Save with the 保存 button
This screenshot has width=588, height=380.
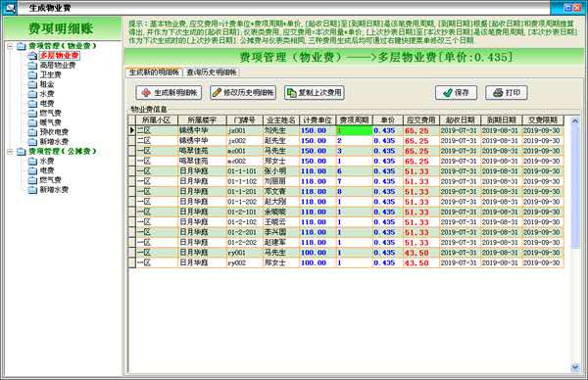[456, 93]
